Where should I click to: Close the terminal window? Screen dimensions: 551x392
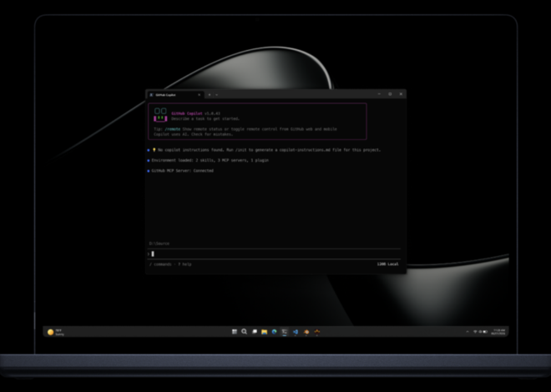(x=401, y=94)
